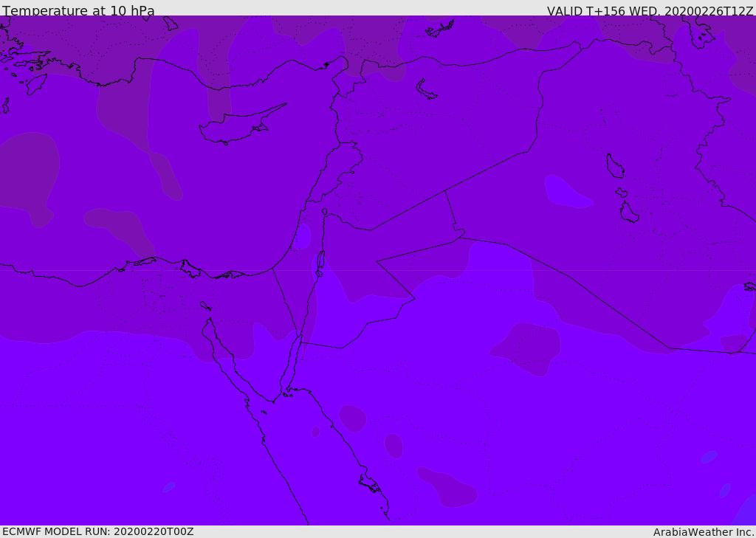Screen dimensions: 756x538
Task: Click the 'Temperature at 10 hPa' title text
Action: [78, 10]
